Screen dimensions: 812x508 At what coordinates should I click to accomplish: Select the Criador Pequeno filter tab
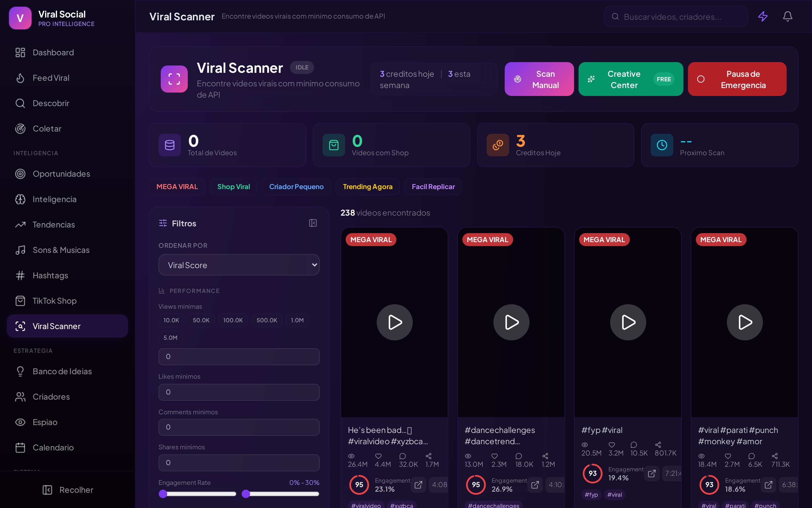(296, 187)
